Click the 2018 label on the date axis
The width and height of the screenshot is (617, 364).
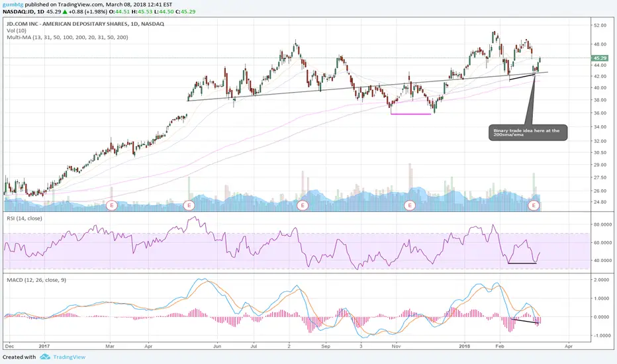[x=465, y=346]
